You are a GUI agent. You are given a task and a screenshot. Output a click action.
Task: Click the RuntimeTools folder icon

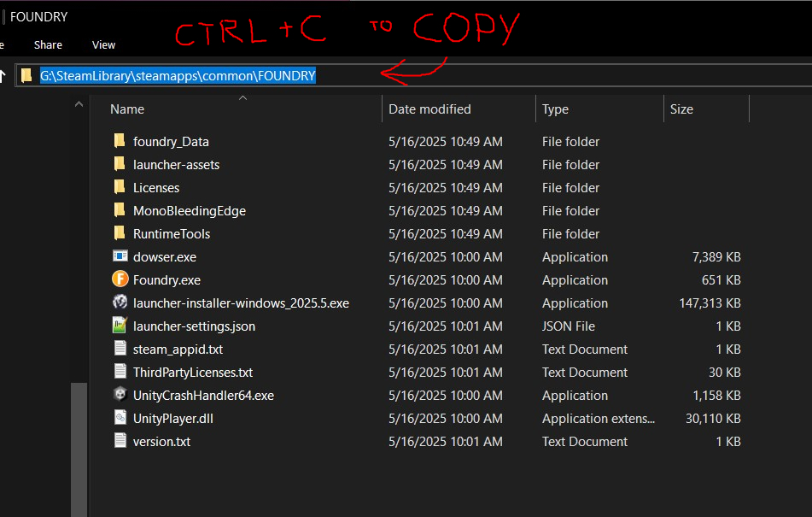click(x=120, y=233)
